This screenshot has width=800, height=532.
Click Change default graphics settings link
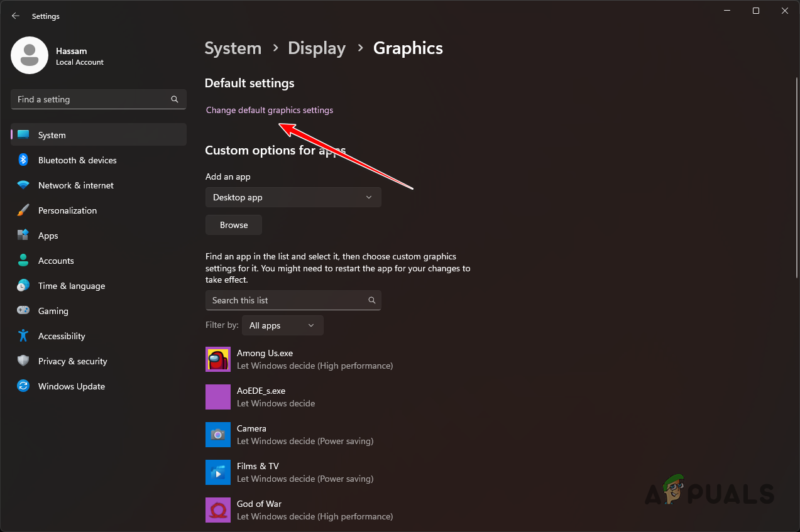click(269, 110)
